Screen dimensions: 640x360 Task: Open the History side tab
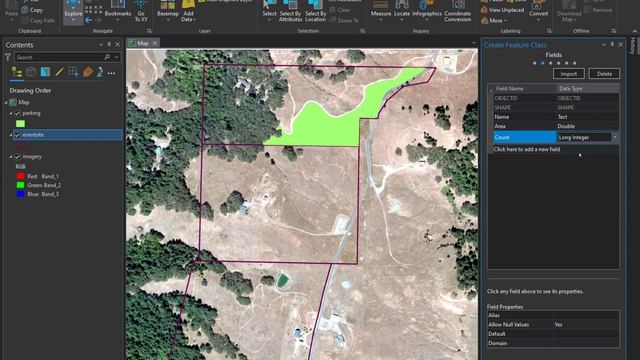(633, 46)
